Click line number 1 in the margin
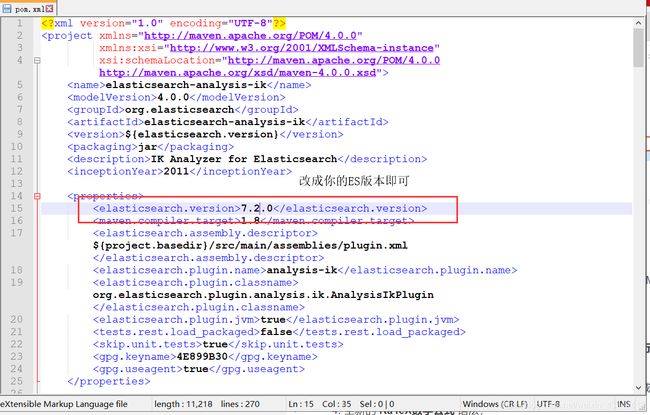Screen dimensions: 650x415 (x=19, y=23)
